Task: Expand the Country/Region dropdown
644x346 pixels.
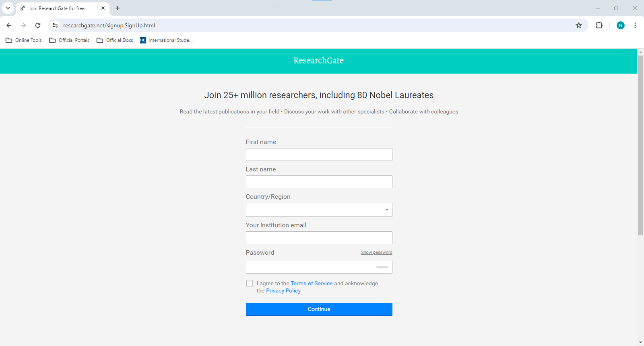Action: coord(319,210)
